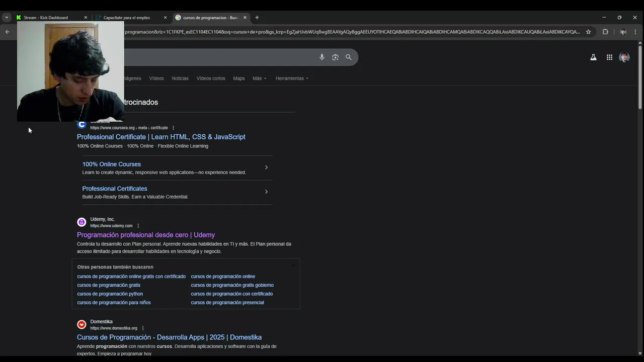Open the 100% Online Courses sitelink
This screenshot has height=362, width=644.
click(112, 164)
